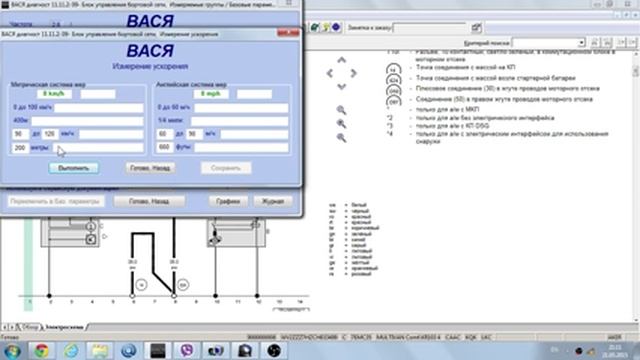Click the Сохранить button
The height and width of the screenshot is (360, 640).
click(226, 168)
